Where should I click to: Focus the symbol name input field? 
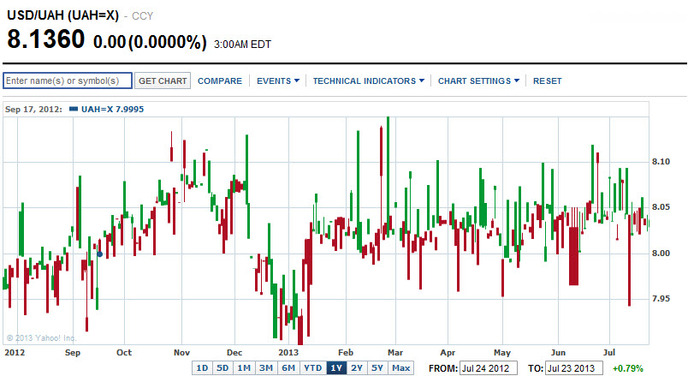tap(68, 81)
